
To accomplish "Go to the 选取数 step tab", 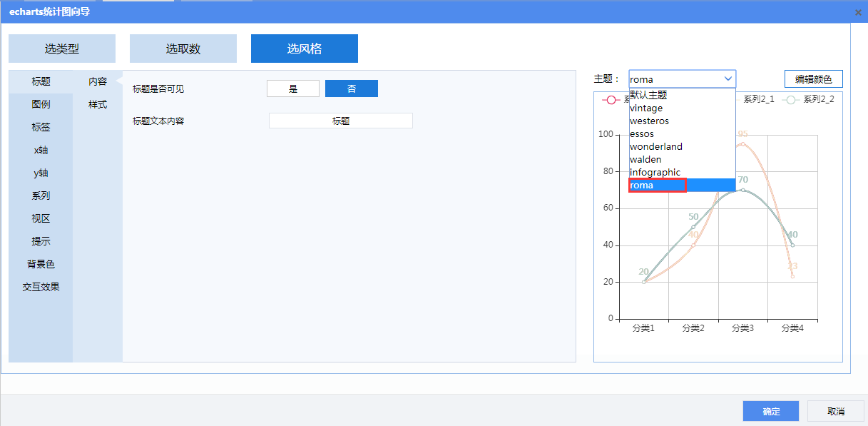I will click(183, 49).
